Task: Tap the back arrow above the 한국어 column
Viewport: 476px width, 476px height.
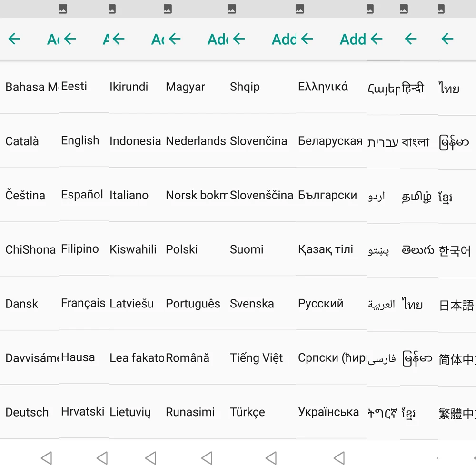Action: click(447, 39)
